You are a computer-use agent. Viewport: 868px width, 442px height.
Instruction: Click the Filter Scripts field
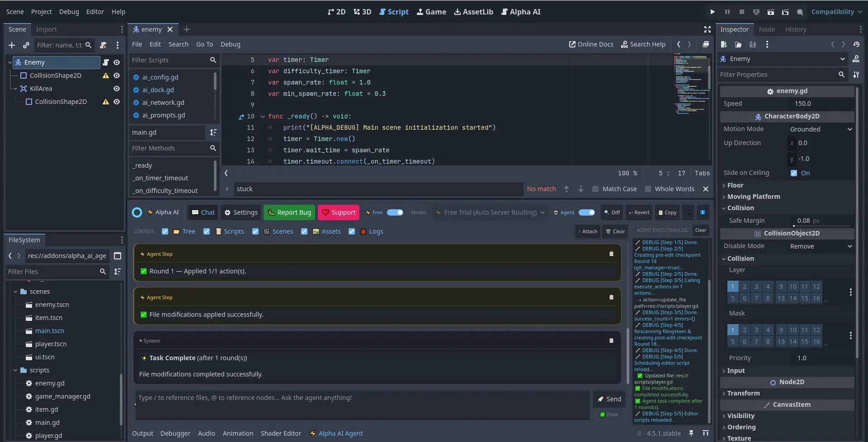tap(174, 60)
